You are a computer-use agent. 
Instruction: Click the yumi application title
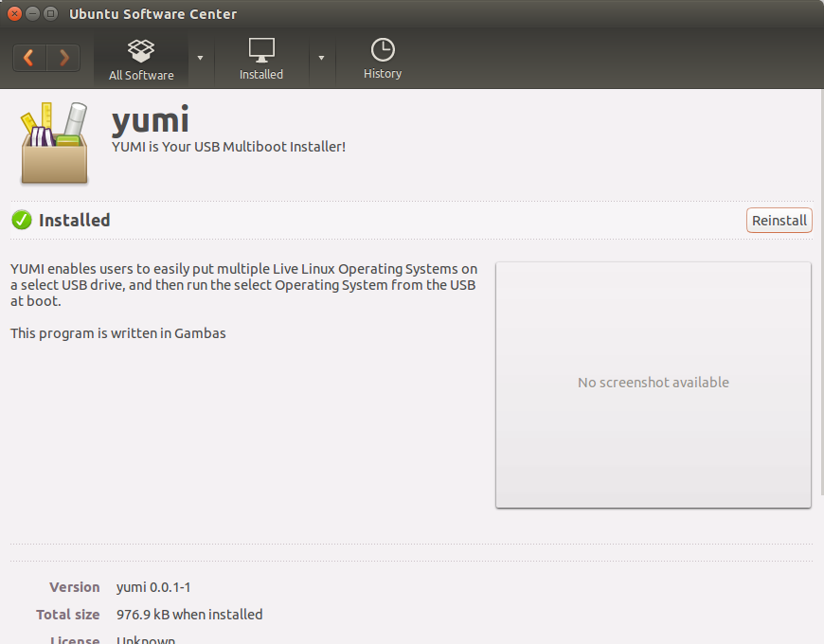(151, 119)
